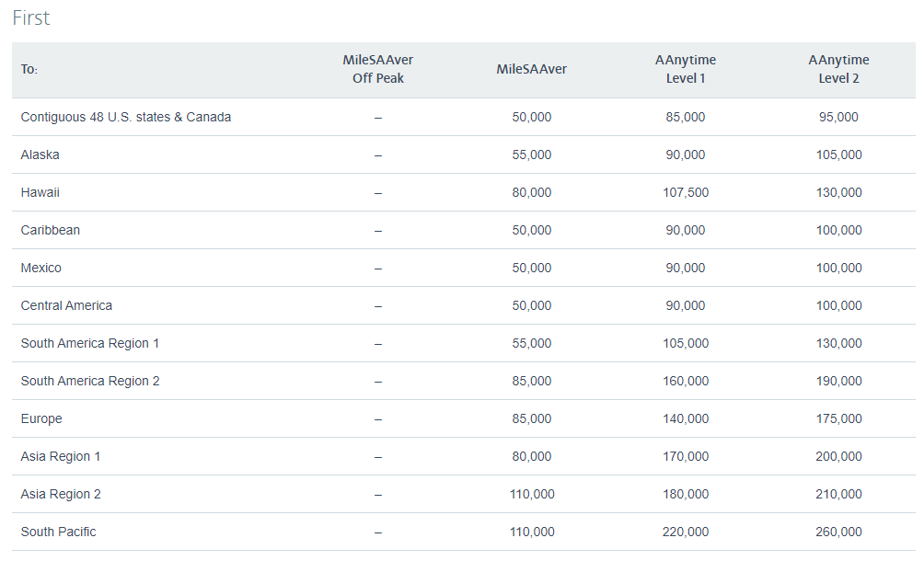Click the 107,500 AAnytime Level 1 value

click(x=685, y=192)
